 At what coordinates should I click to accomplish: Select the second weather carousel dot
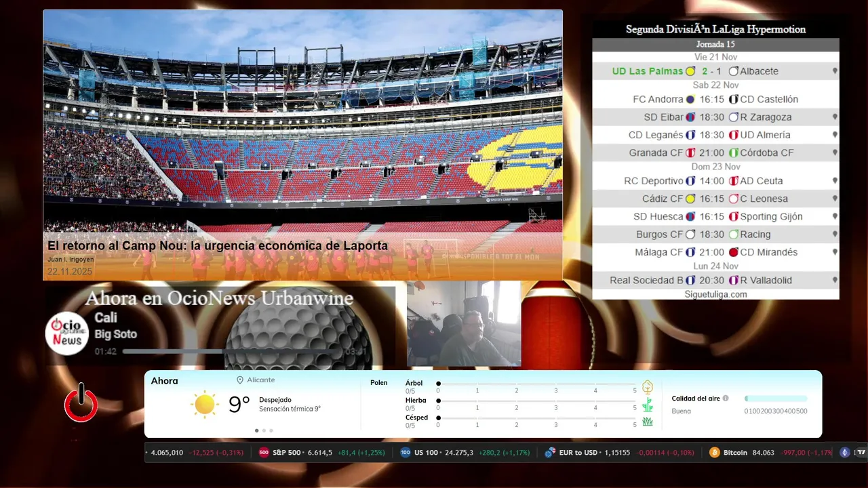pyautogui.click(x=264, y=430)
